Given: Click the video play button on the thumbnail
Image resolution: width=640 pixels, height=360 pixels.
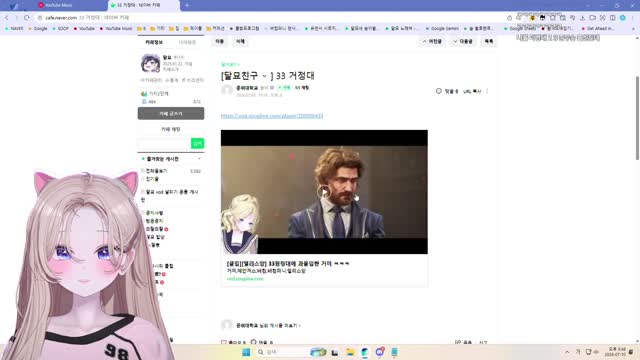Looking at the screenshot, I should (324, 191).
